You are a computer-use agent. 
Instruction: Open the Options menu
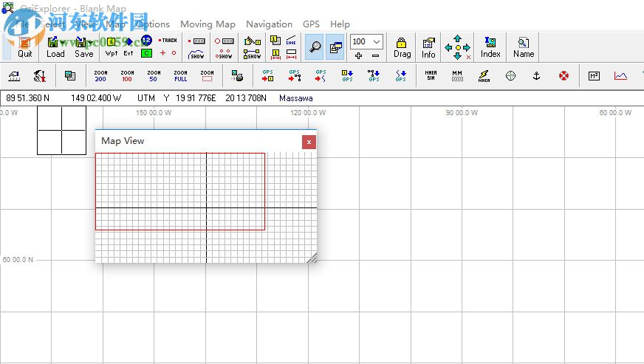pyautogui.click(x=153, y=24)
